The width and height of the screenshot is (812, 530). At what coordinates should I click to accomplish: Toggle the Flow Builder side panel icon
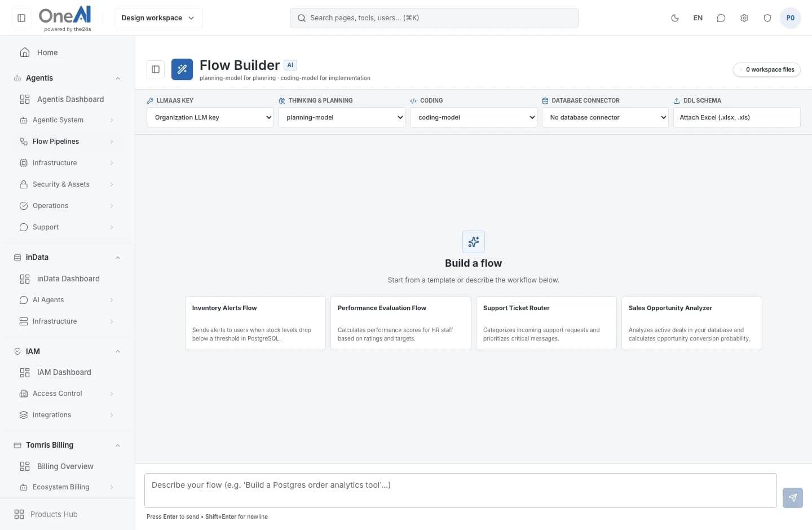coord(156,69)
